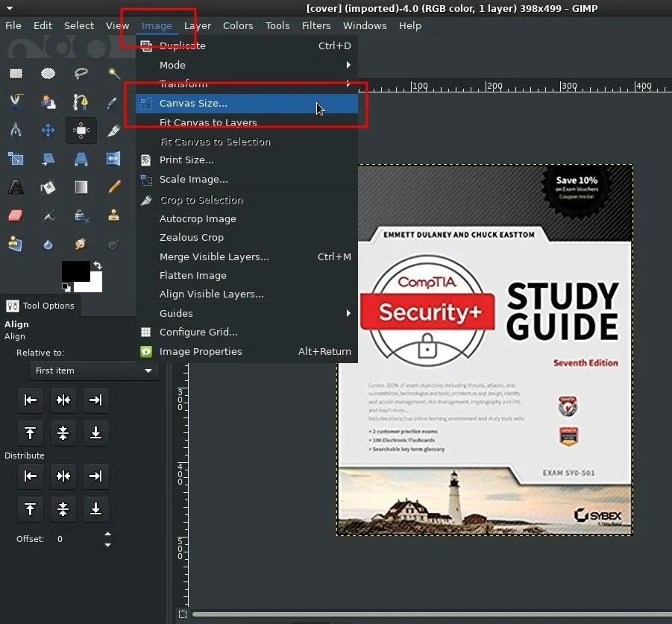Screen dimensions: 672x624
Task: Select the Blend gradient tool
Action: coord(81,187)
